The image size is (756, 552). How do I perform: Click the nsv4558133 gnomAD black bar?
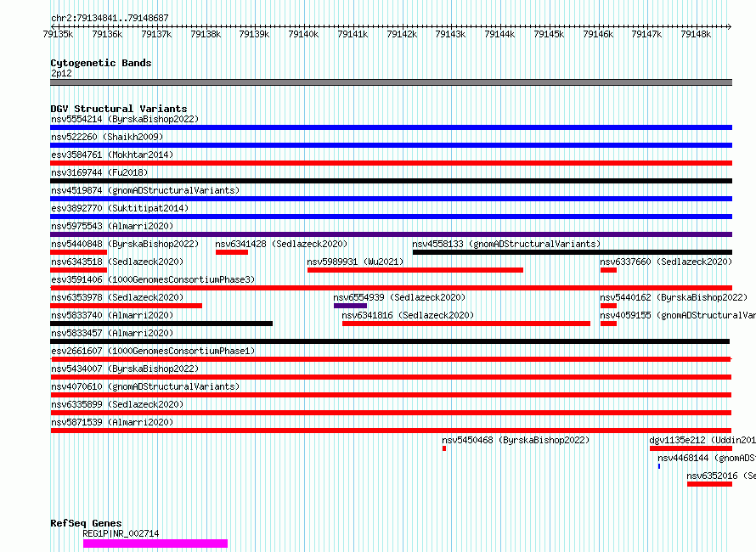(573, 252)
